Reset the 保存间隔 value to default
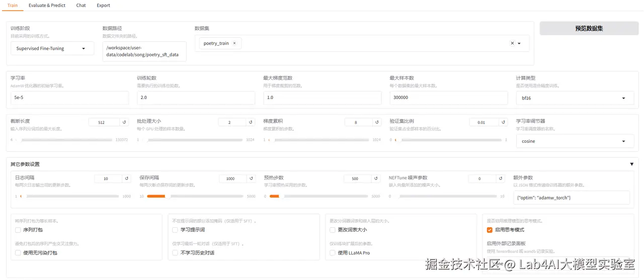 point(252,178)
